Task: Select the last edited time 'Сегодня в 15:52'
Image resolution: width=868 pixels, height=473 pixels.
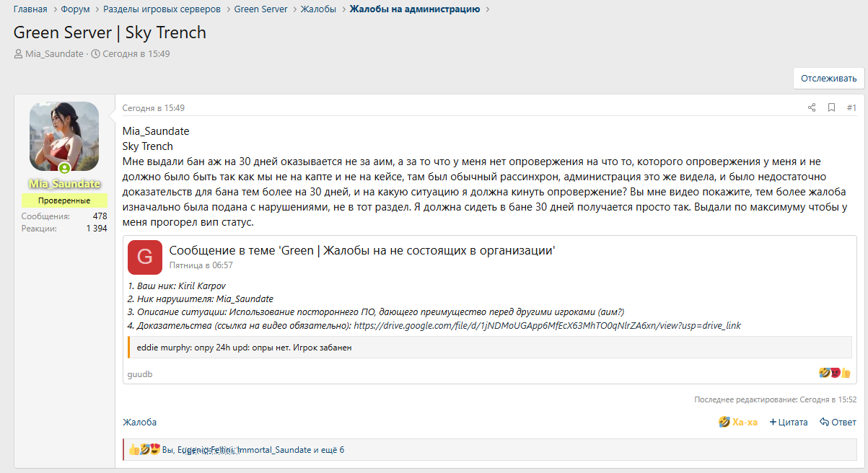Action: coord(827,399)
